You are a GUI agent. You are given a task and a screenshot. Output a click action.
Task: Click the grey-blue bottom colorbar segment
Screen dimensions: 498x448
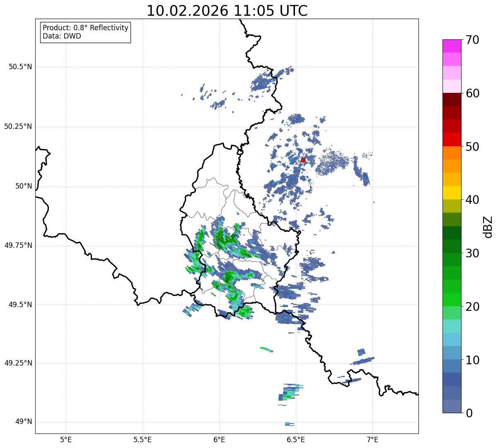452,406
